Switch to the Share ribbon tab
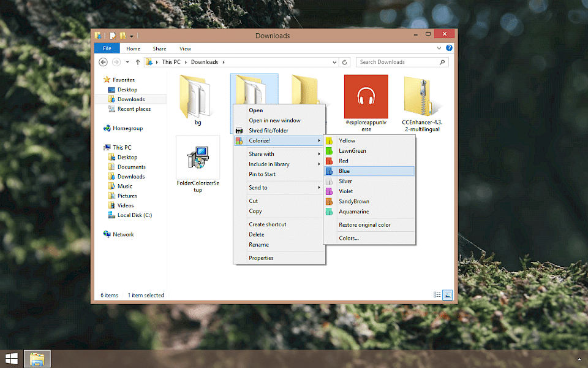The height and width of the screenshot is (368, 588). (x=159, y=49)
